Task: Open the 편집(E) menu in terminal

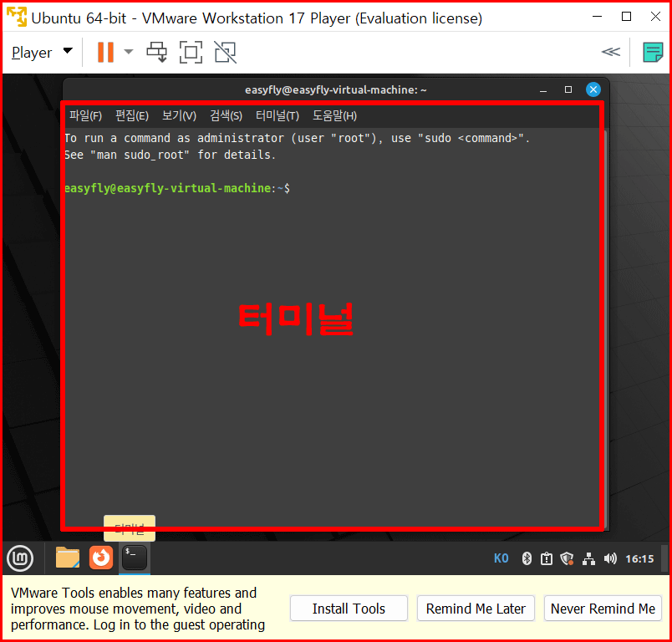Action: (132, 115)
